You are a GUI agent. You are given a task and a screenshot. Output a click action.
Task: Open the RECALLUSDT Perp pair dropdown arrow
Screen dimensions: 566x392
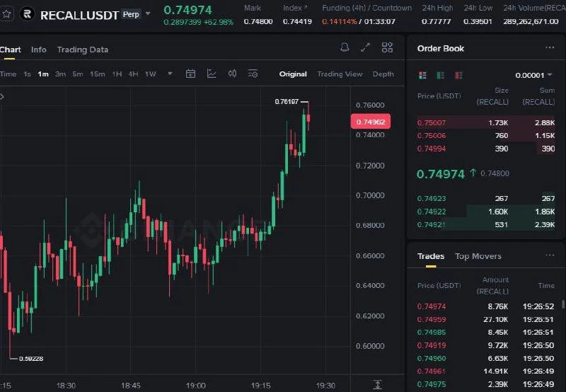148,14
